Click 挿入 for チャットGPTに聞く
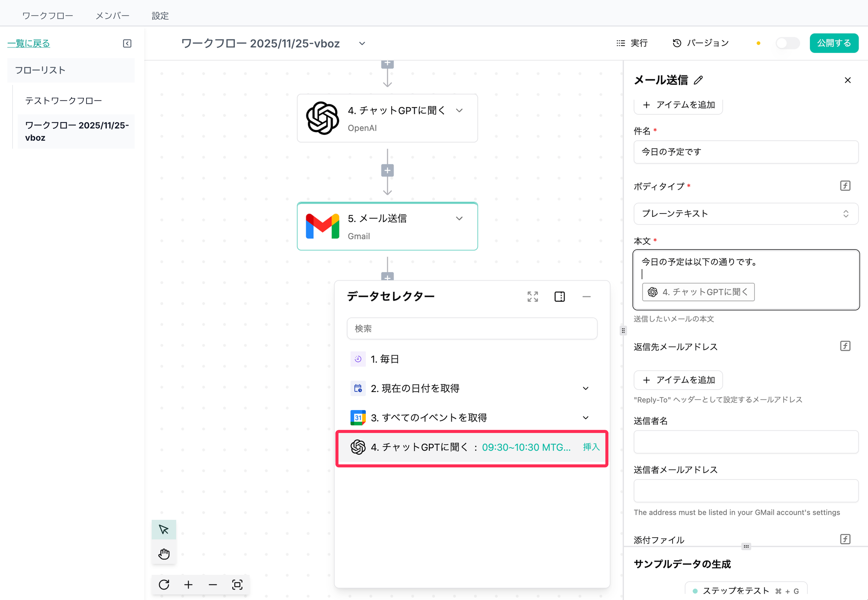The width and height of the screenshot is (868, 600). click(591, 447)
